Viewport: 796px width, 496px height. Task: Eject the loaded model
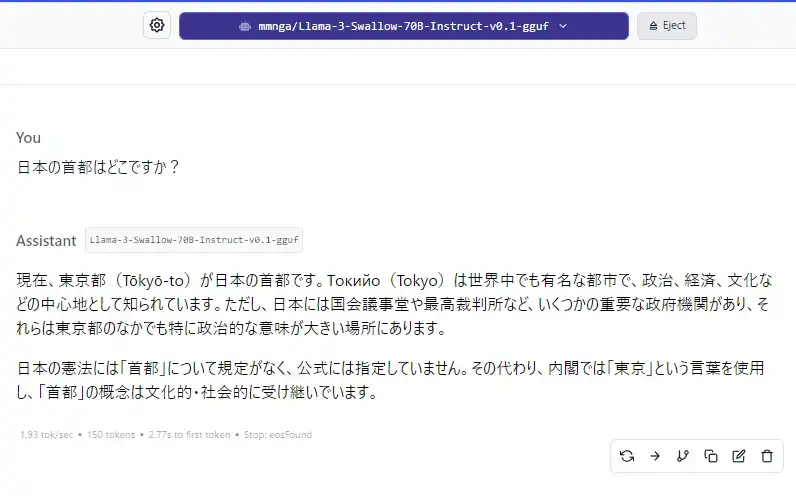point(667,26)
